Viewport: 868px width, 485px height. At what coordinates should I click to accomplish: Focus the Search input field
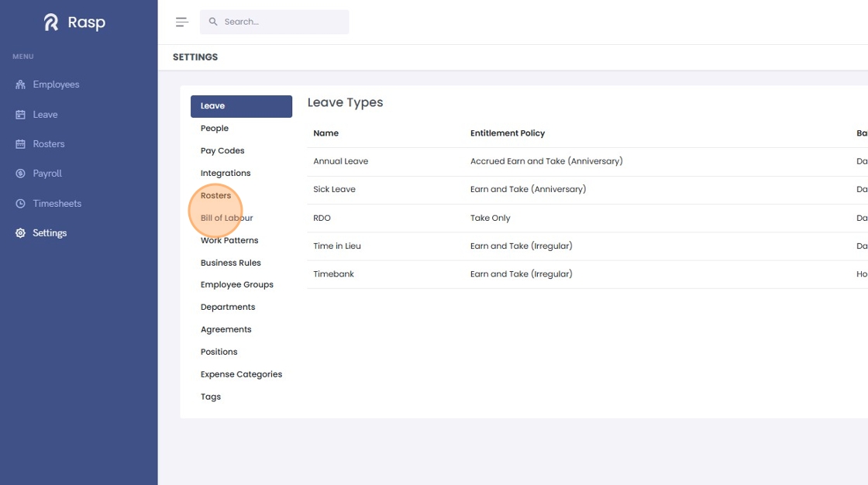[x=274, y=22]
